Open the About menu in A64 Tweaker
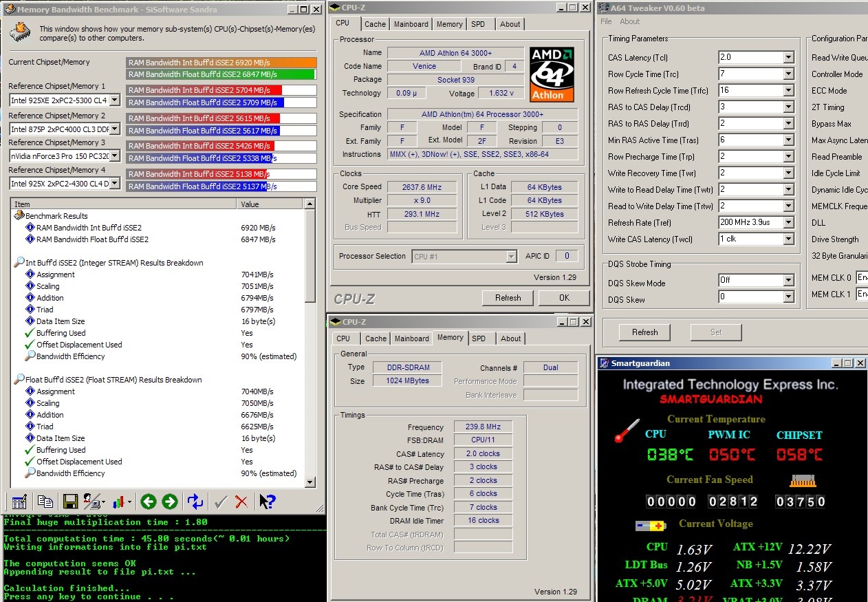The height and width of the screenshot is (602, 868). click(629, 21)
